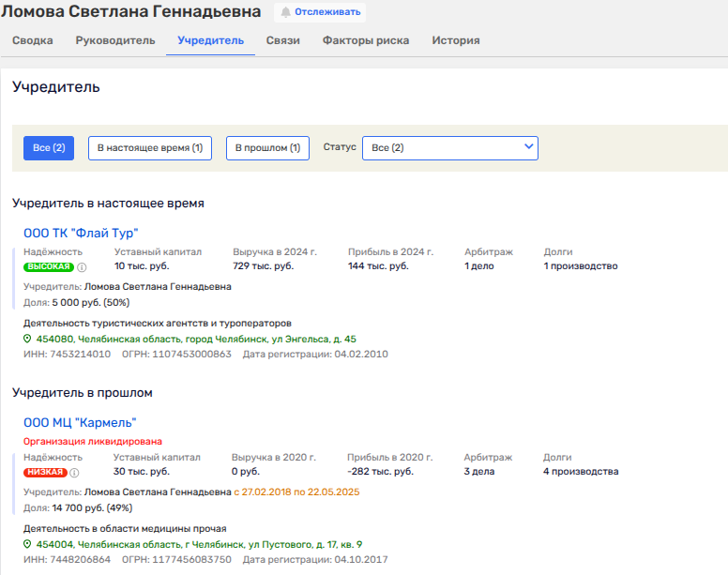Click info icon beside НИЗКАЯ reliability badge
Image resolution: width=728 pixels, height=575 pixels.
(x=75, y=472)
